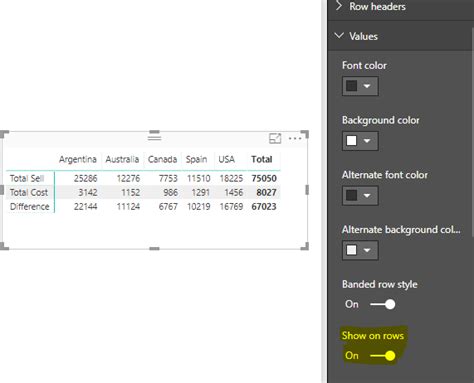Click Alternate background color swatch
The image size is (474, 383).
point(352,250)
